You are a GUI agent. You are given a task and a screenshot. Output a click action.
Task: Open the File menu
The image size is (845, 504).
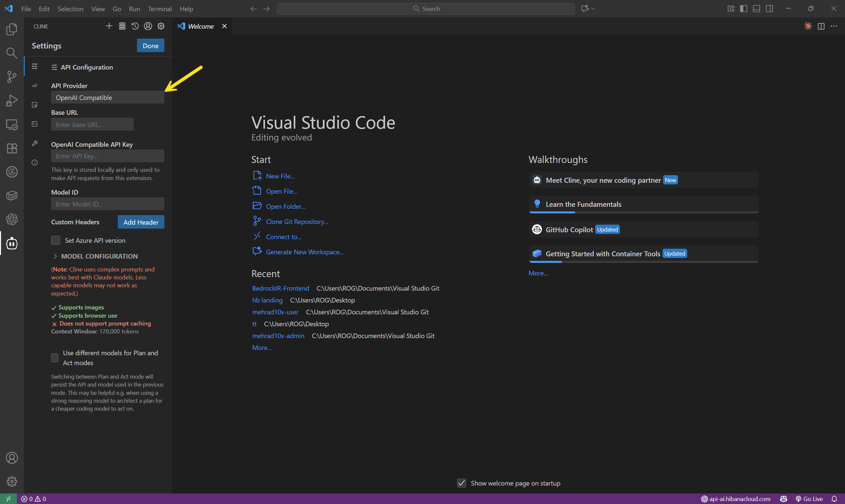tap(26, 9)
